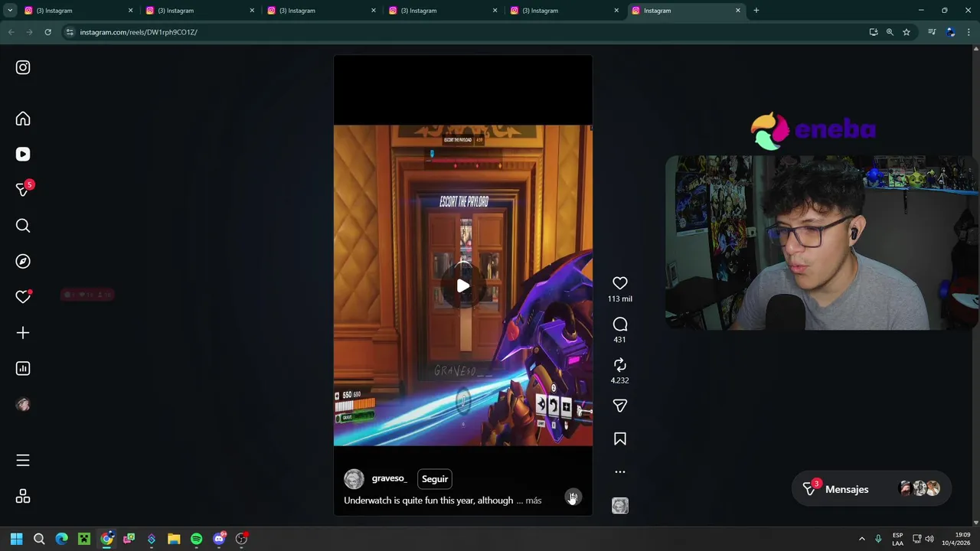The width and height of the screenshot is (980, 551).
Task: Open the tab search dropdown arrow
Action: [10, 11]
